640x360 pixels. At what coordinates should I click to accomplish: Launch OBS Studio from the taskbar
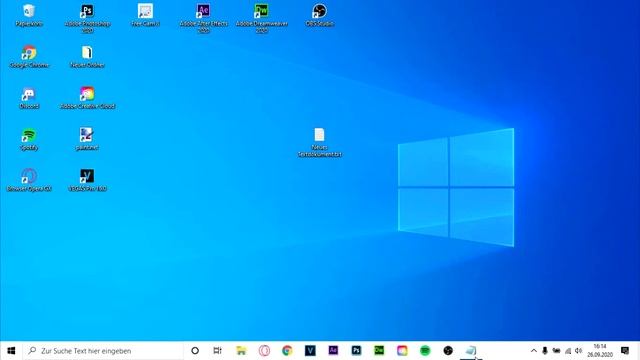pos(448,351)
